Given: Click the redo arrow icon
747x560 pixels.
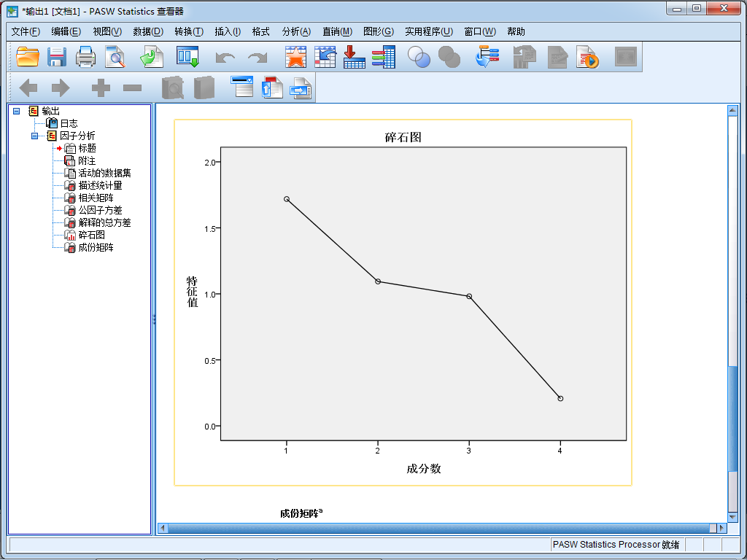Looking at the screenshot, I should coord(258,58).
